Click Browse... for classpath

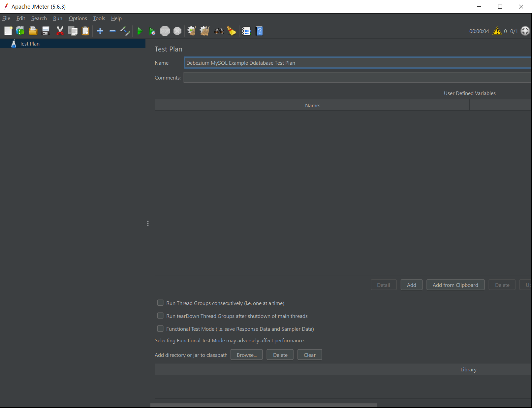click(247, 355)
